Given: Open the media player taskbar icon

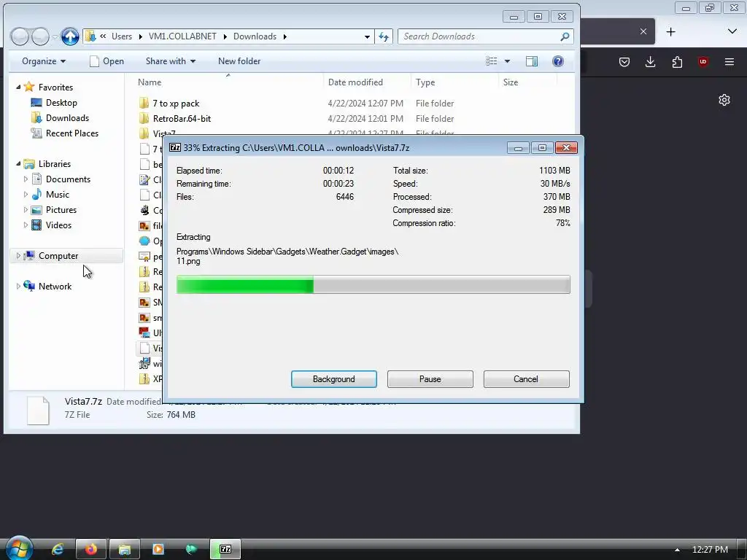Looking at the screenshot, I should pos(158,550).
